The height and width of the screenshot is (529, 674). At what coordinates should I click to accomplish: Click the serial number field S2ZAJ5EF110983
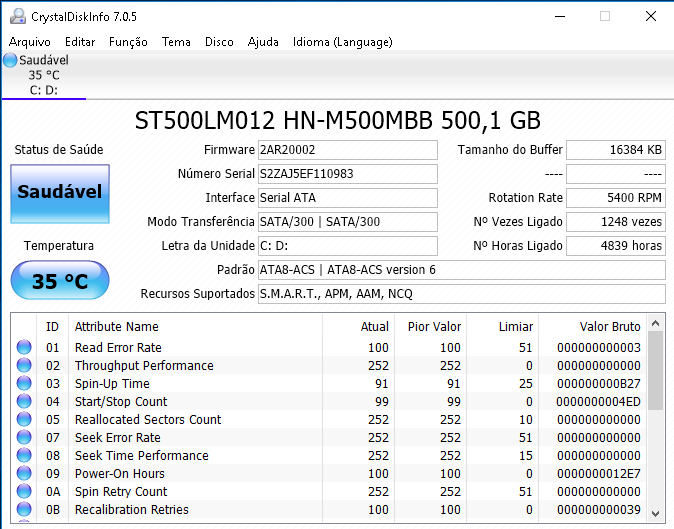(348, 174)
